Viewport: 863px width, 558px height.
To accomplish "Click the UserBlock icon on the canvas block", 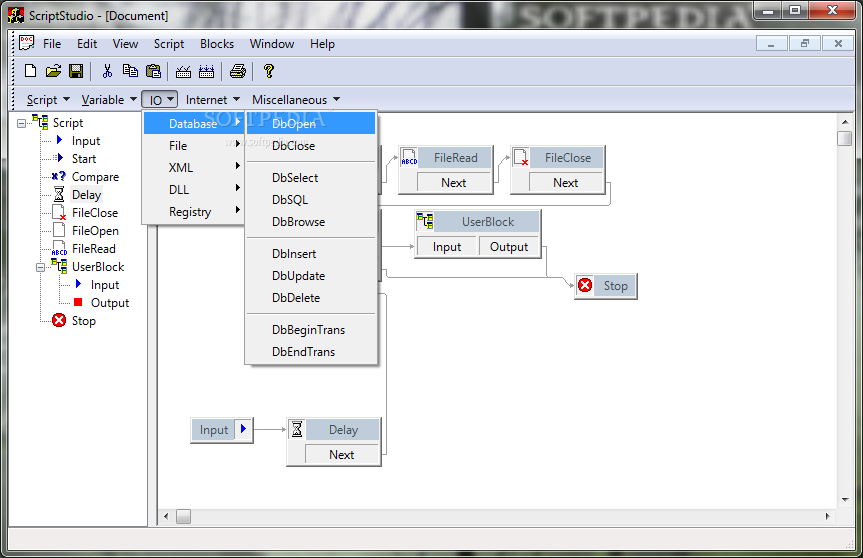I will click(x=424, y=221).
